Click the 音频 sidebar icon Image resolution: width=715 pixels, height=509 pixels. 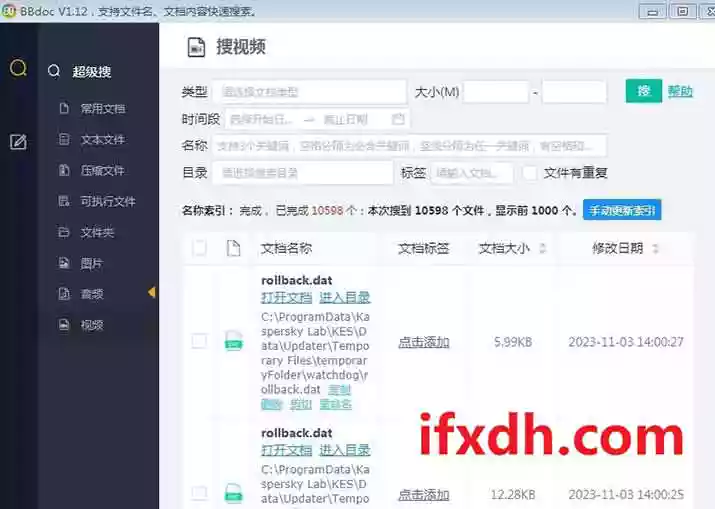pos(64,294)
